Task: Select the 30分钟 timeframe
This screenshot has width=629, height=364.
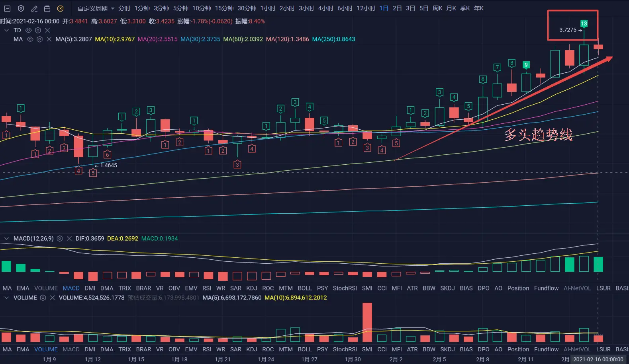Action: [247, 8]
